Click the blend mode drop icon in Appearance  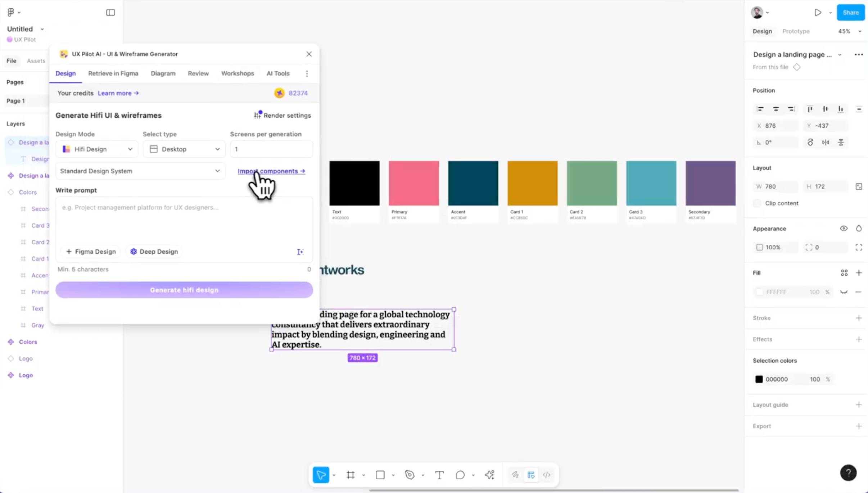(x=859, y=229)
